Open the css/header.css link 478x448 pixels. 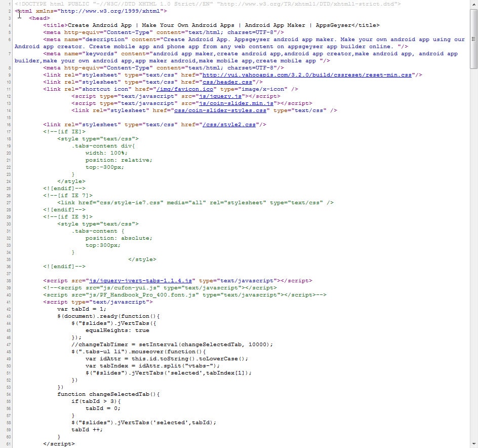pos(227,82)
